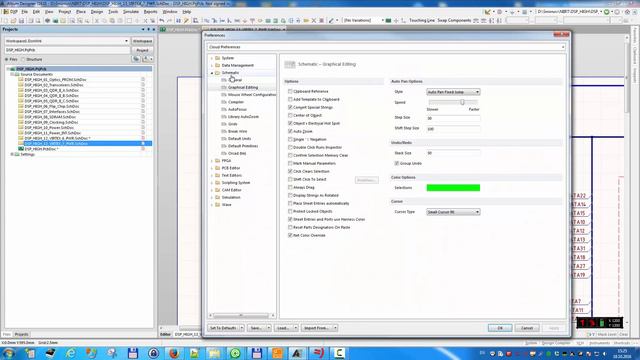Toggle Convert Special Strings checkbox
640x360 pixels.
tap(290, 107)
